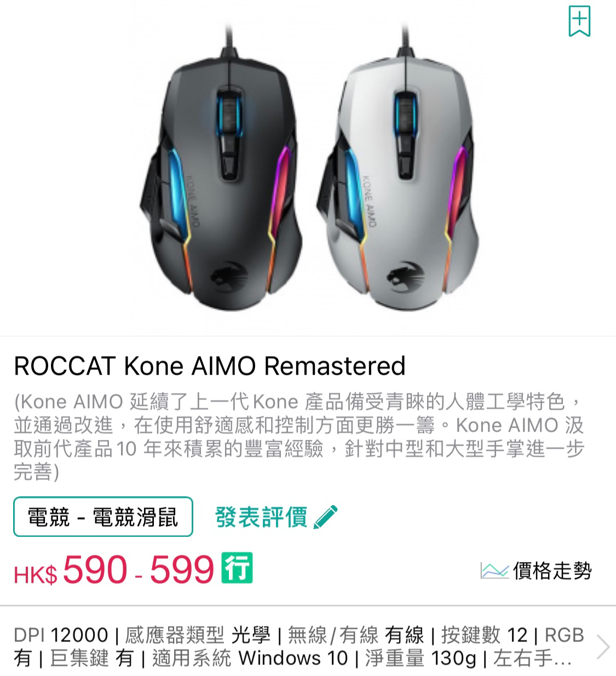Image resolution: width=616 pixels, height=676 pixels.
Task: Click the price trend chart icon
Action: tap(494, 571)
